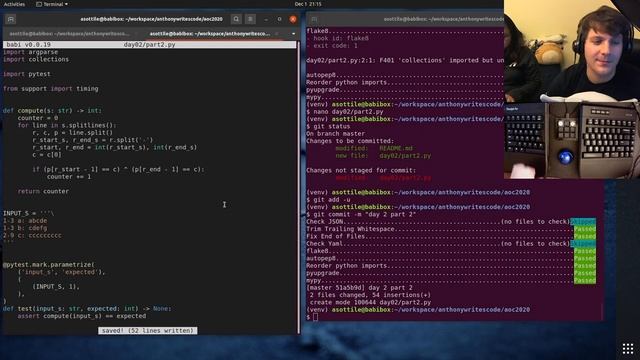Show applications grid icon in the bottom corner
Image resolution: width=640 pixels, height=360 pixels.
click(628, 349)
